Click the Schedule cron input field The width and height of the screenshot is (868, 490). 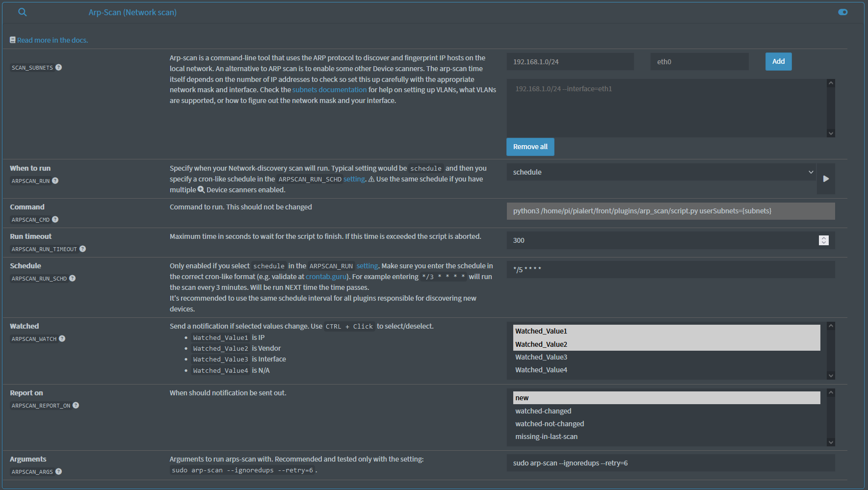(x=670, y=270)
